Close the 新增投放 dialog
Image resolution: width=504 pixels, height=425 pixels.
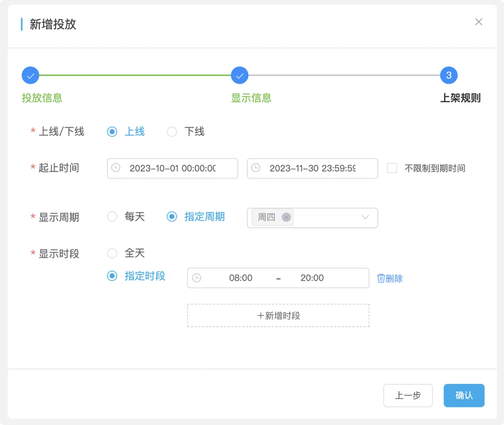point(478,22)
